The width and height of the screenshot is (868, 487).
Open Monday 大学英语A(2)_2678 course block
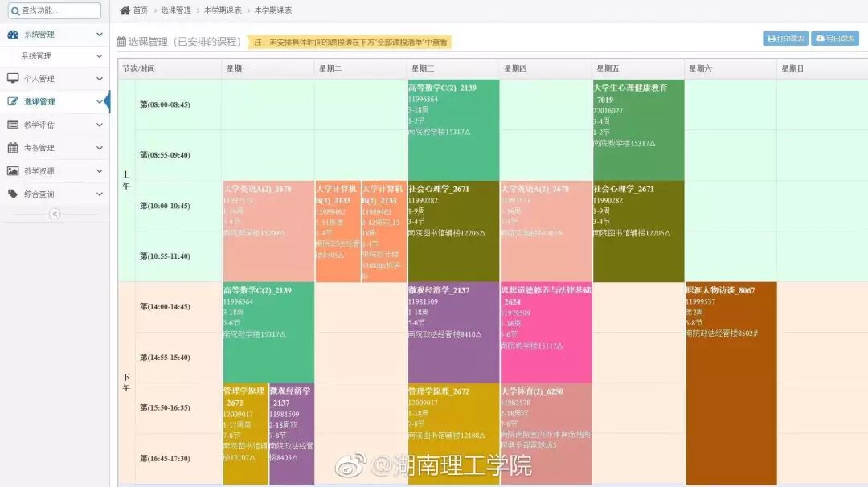pyautogui.click(x=268, y=231)
